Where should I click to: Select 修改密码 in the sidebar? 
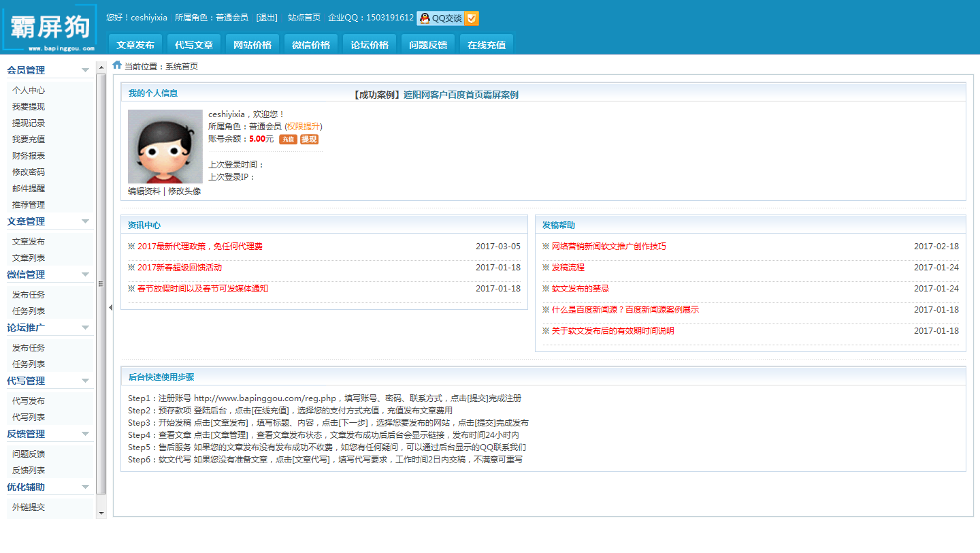pyautogui.click(x=29, y=172)
